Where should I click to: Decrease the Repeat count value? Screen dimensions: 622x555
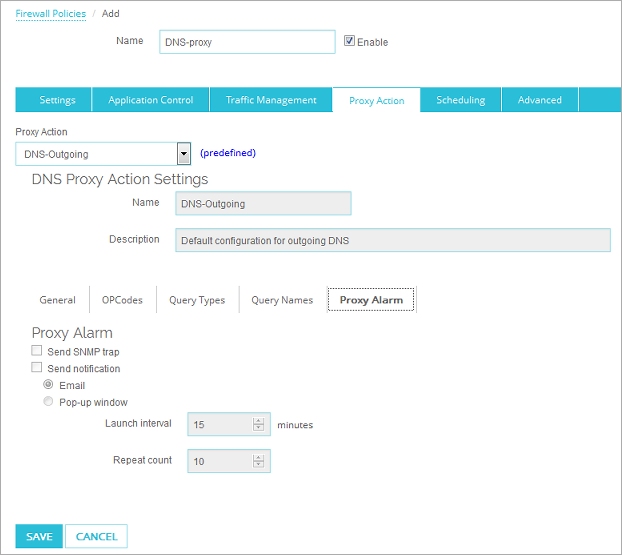[x=260, y=466]
